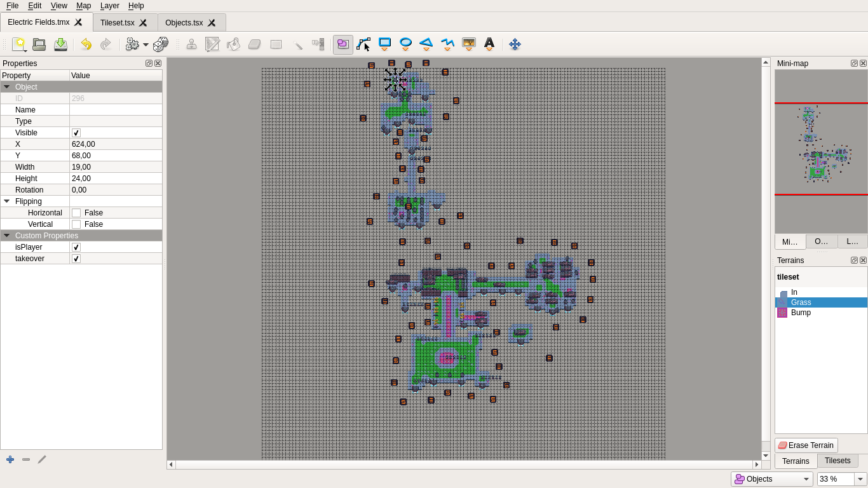The height and width of the screenshot is (488, 868).
Task: Open the File menu
Action: coord(12,6)
